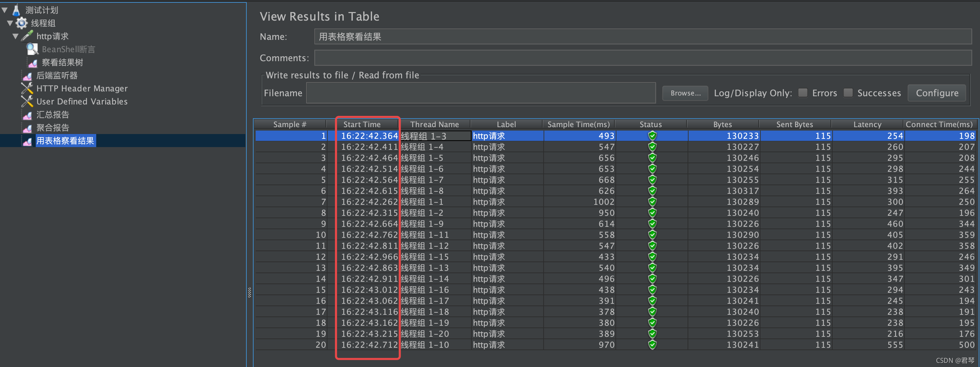Enable the Errors only checkbox
The height and width of the screenshot is (367, 980).
803,93
